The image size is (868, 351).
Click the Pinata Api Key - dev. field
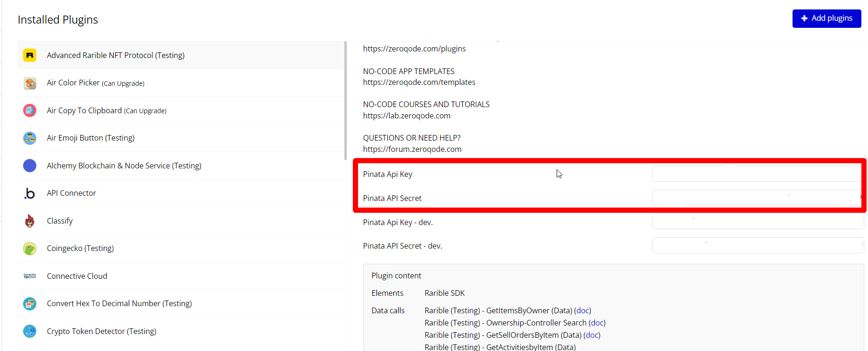(x=758, y=222)
